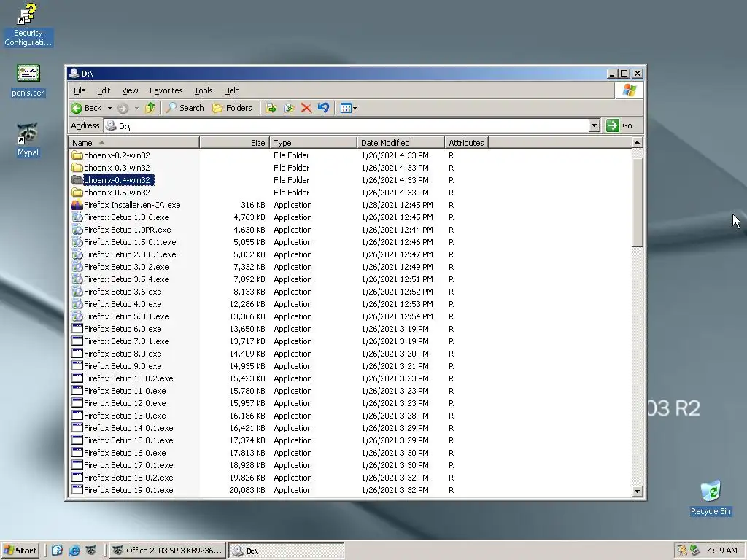Sort by the Date Modified column header
The height and width of the screenshot is (560, 747).
(400, 143)
